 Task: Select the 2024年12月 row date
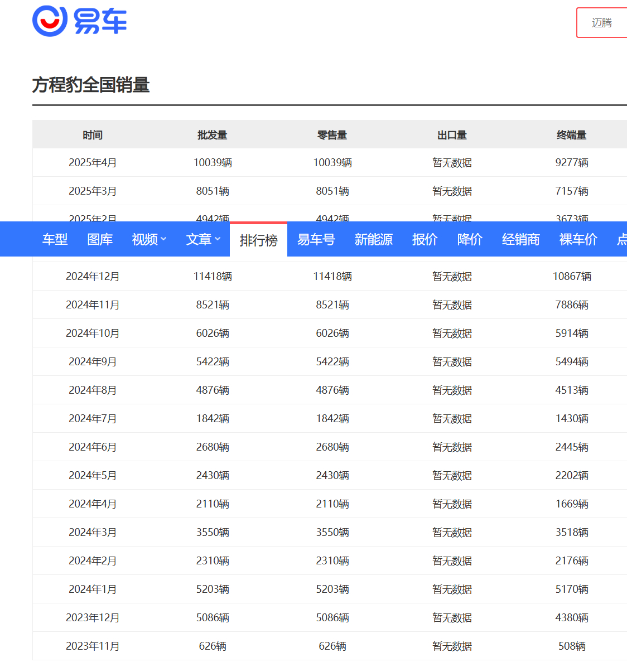93,276
